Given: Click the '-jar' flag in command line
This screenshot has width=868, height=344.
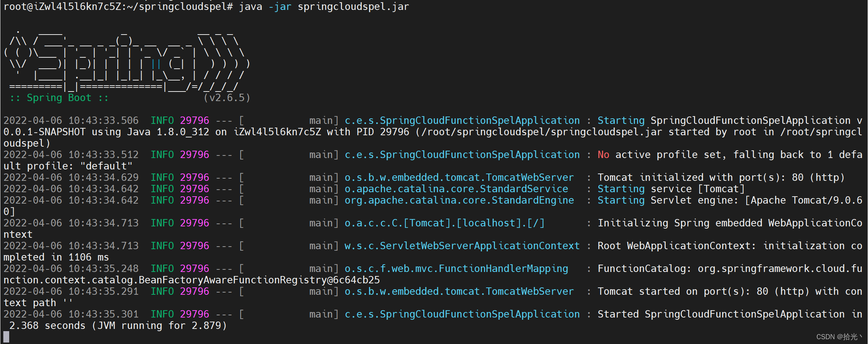Looking at the screenshot, I should pos(280,7).
